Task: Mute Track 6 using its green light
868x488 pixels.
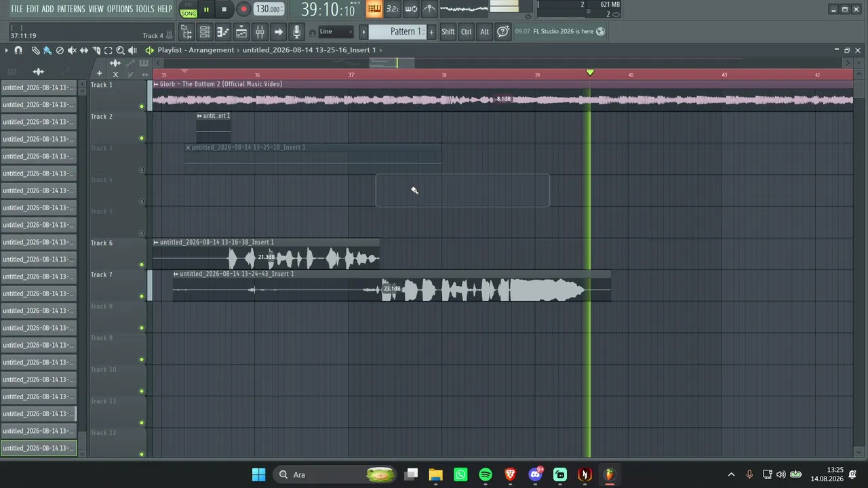Action: [x=142, y=264]
